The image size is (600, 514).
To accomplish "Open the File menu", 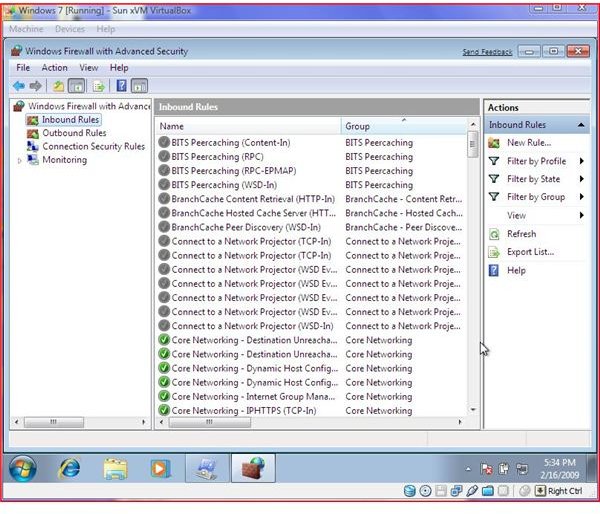I will tap(23, 68).
